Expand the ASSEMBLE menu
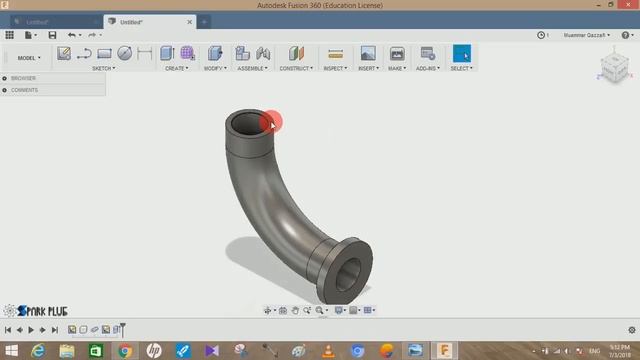The height and width of the screenshot is (360, 640). (253, 69)
